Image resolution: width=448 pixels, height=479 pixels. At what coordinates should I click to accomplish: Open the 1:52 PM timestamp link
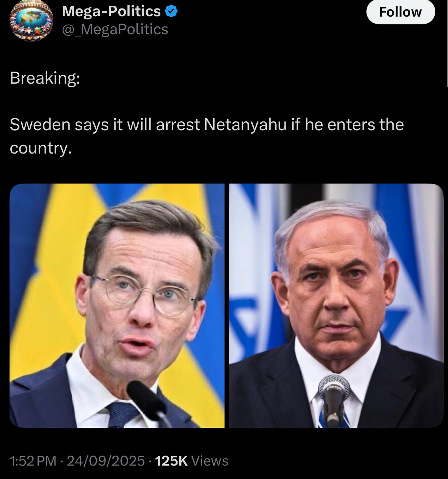click(x=33, y=461)
